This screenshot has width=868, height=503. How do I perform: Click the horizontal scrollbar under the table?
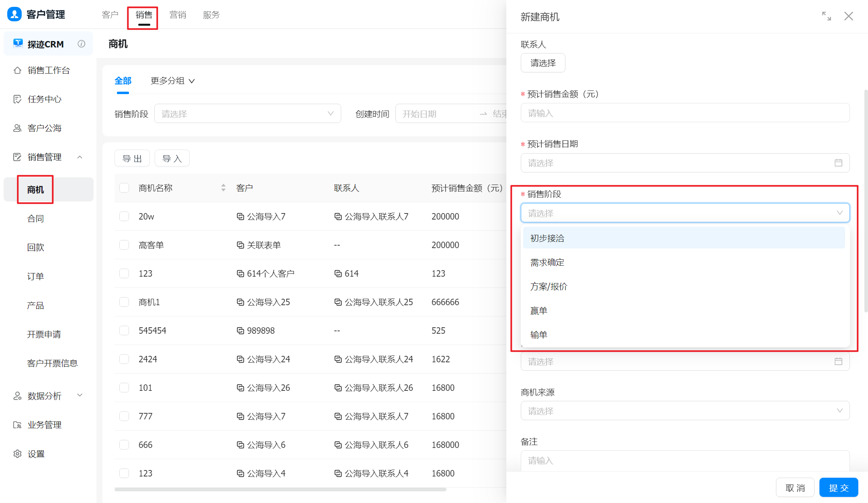[x=280, y=489]
